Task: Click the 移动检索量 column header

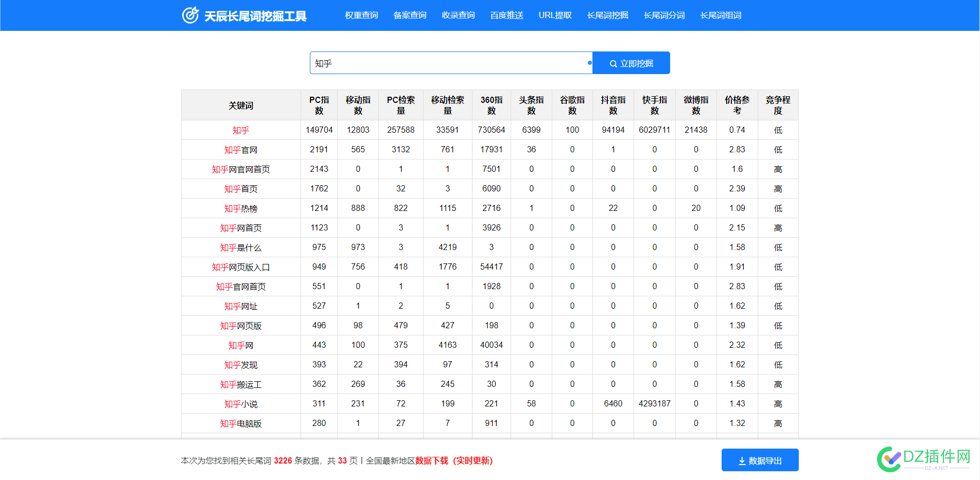Action: (x=448, y=105)
